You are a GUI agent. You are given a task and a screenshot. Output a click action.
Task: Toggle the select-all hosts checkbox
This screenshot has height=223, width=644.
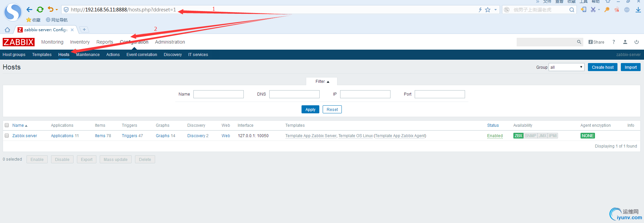[7, 125]
